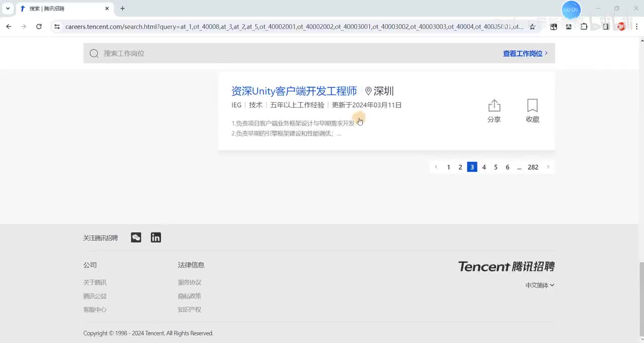Open the tab search dropdown arrow

click(8, 9)
